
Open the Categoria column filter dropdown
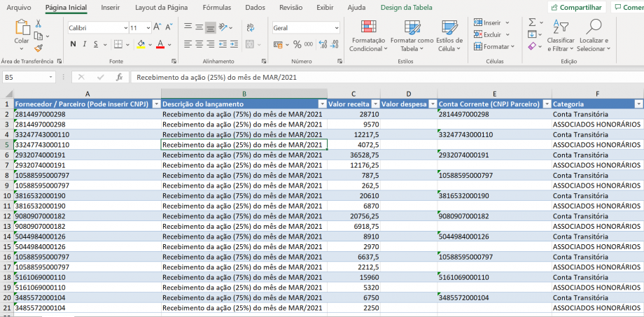pyautogui.click(x=638, y=104)
